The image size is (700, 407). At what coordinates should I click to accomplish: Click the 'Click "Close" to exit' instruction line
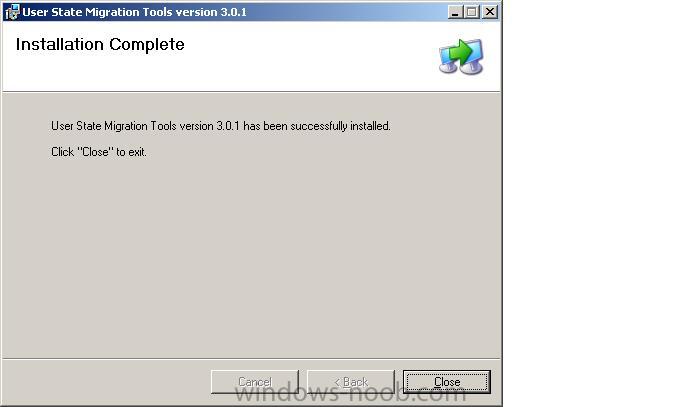coord(99,152)
